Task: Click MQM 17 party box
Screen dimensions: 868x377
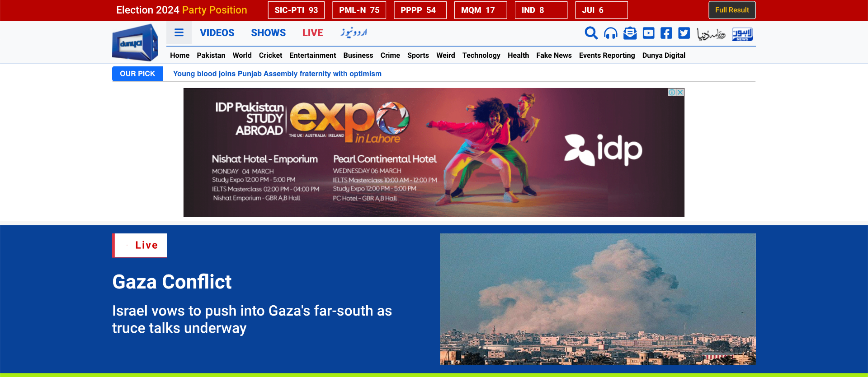Action: pos(481,10)
